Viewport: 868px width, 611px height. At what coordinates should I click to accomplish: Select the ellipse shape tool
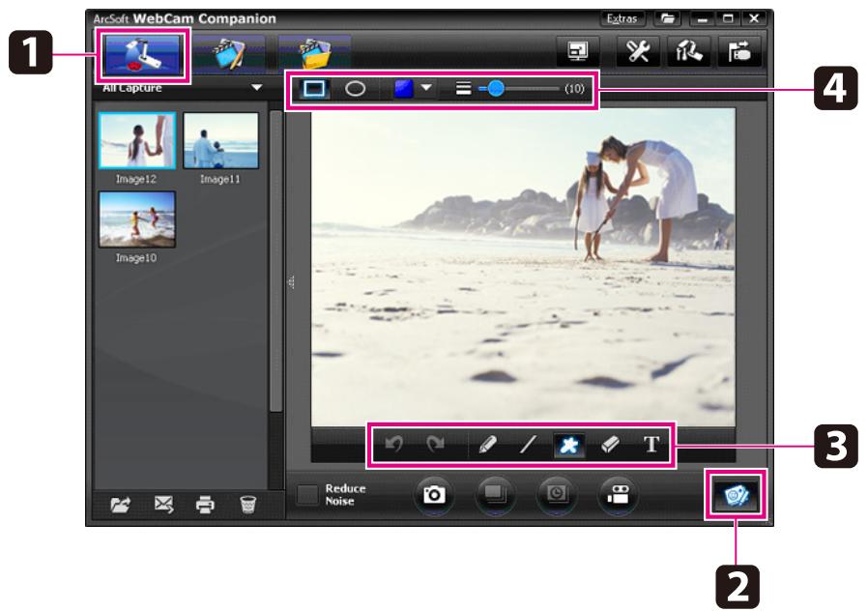pyautogui.click(x=355, y=89)
